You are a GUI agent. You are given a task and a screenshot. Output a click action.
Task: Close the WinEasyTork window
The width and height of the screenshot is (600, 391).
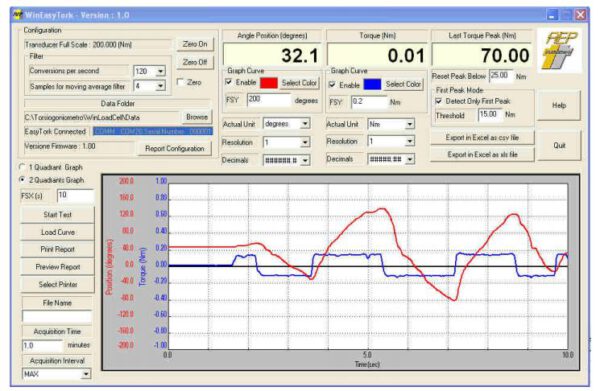coord(580,15)
